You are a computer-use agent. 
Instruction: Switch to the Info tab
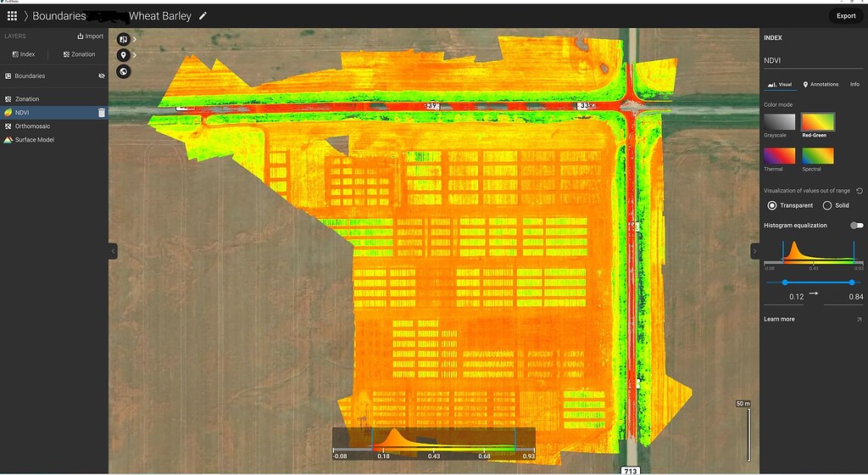[854, 85]
